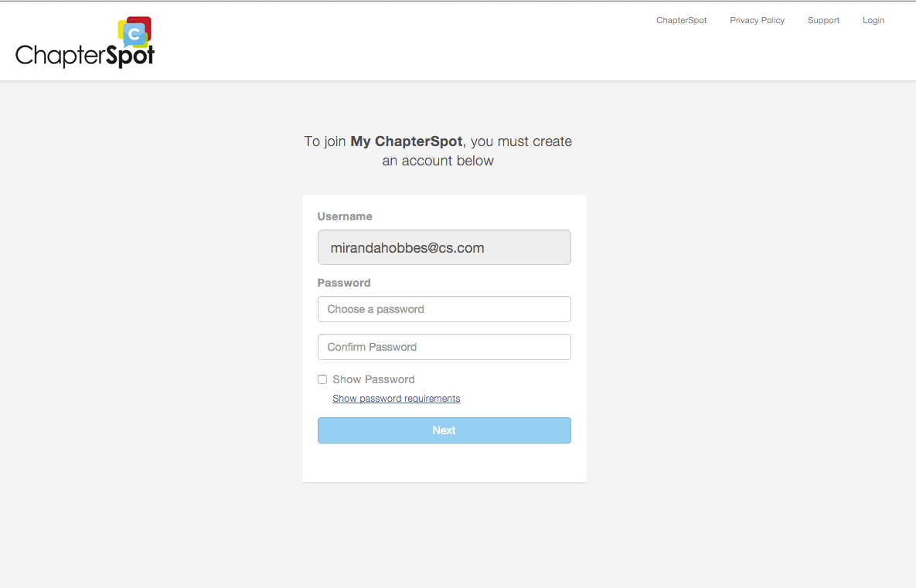
Task: Click the Password label
Action: coord(344,283)
